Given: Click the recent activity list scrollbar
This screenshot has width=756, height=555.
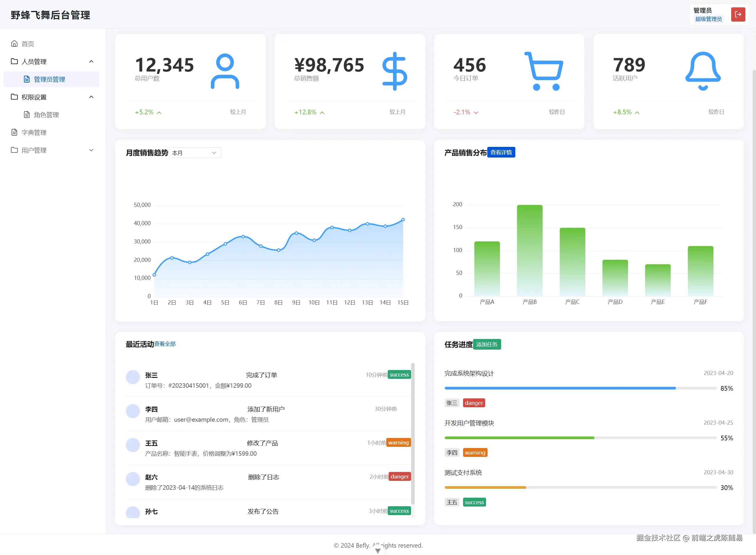Looking at the screenshot, I should (413, 433).
